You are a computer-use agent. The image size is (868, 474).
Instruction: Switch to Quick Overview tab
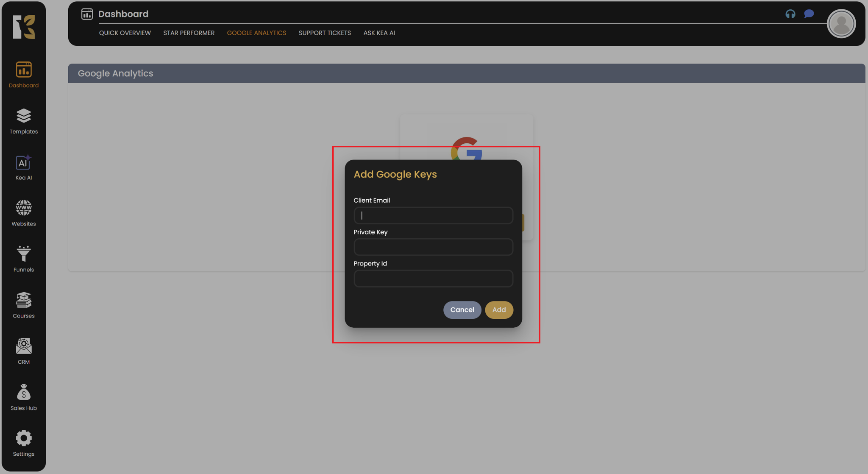pos(125,33)
